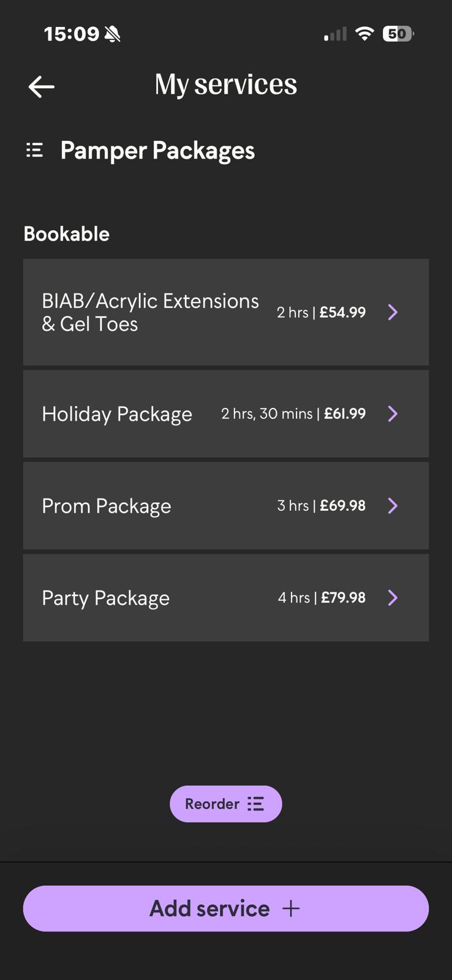Open Holiday Package chevron arrow
The height and width of the screenshot is (980, 452).
point(393,414)
